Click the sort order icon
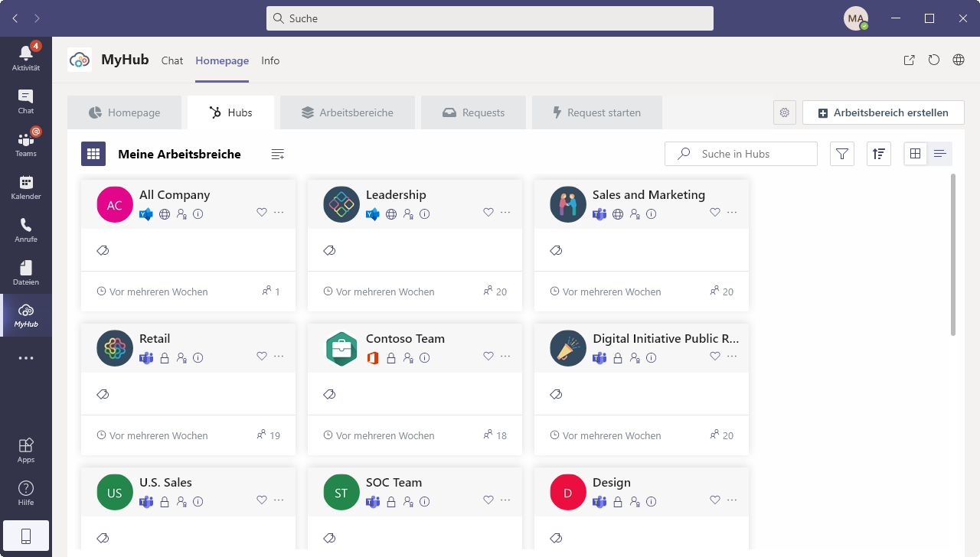The width and height of the screenshot is (980, 557). coord(879,154)
